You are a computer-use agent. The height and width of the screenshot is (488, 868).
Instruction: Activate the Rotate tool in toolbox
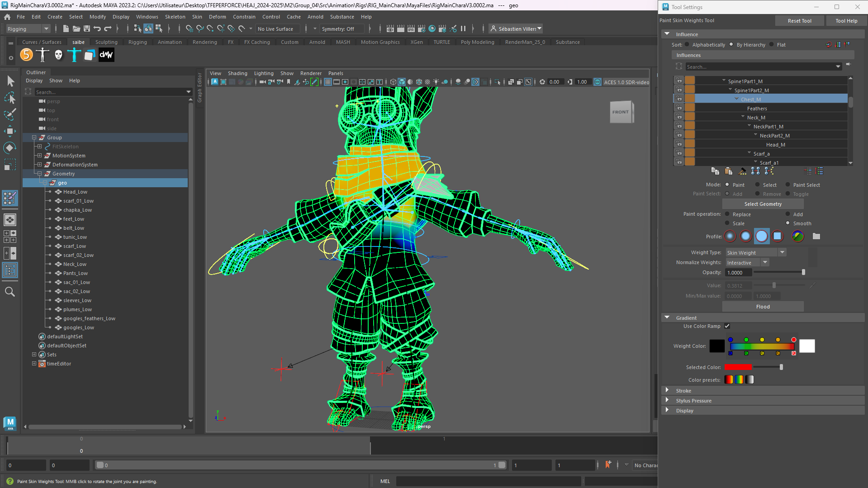(x=10, y=148)
